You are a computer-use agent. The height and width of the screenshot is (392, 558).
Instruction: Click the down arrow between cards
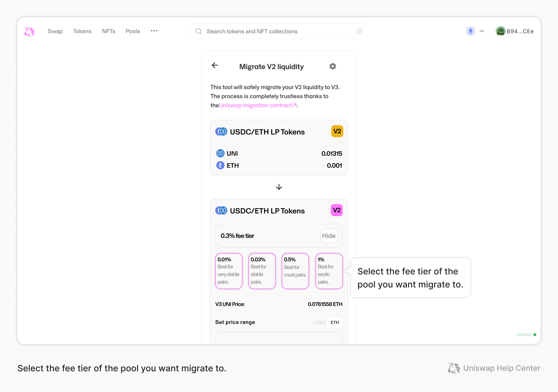[279, 187]
